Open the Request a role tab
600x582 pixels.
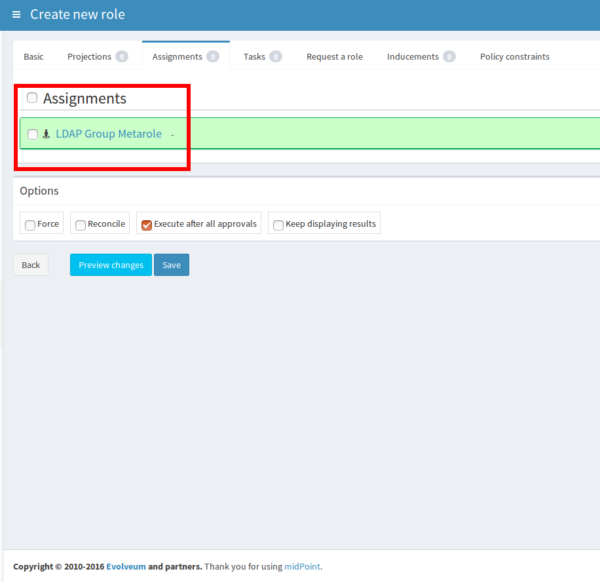click(x=334, y=57)
